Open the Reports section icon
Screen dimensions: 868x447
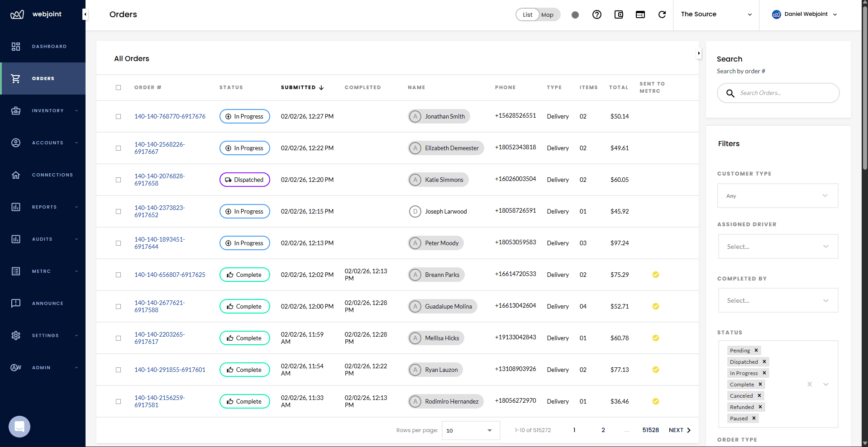(16, 207)
